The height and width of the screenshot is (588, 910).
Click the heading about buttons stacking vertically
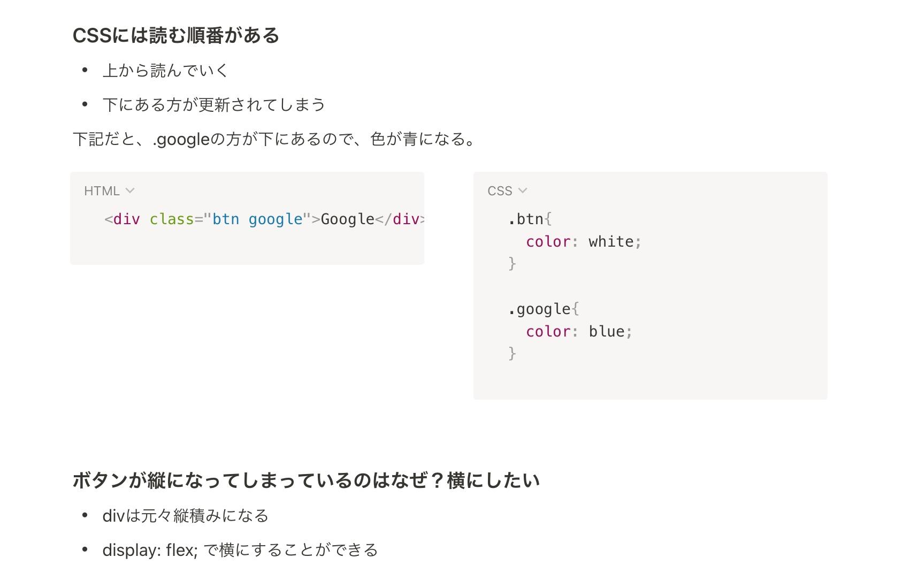[306, 480]
